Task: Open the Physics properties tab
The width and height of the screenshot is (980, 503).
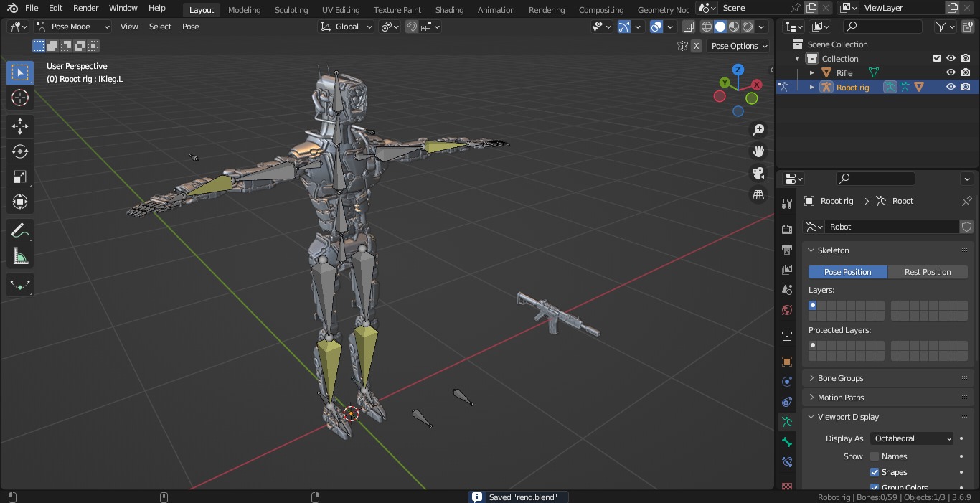Action: click(787, 382)
